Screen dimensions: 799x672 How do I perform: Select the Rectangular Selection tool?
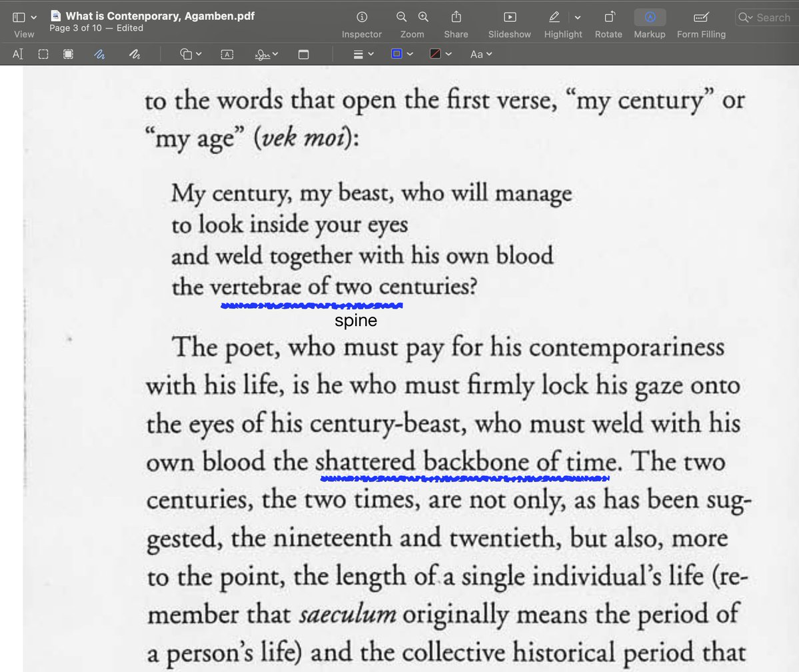(43, 54)
